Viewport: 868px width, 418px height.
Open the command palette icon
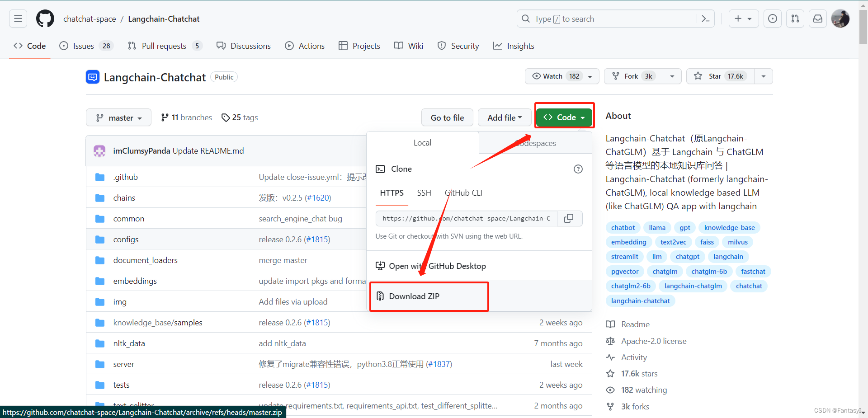click(705, 19)
